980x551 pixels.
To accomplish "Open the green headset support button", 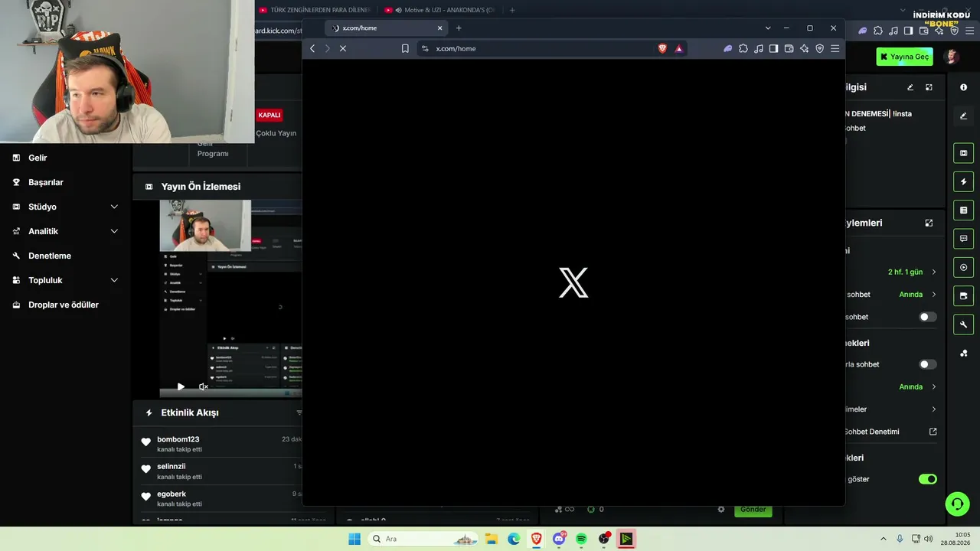I will 957,504.
